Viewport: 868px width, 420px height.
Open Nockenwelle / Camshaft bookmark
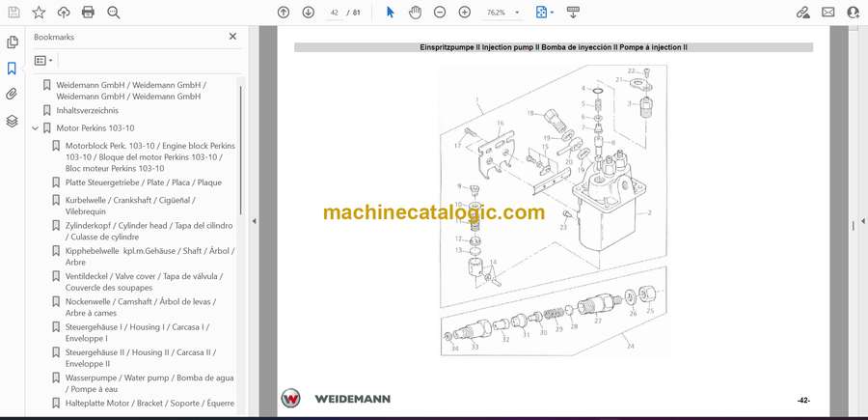click(141, 307)
